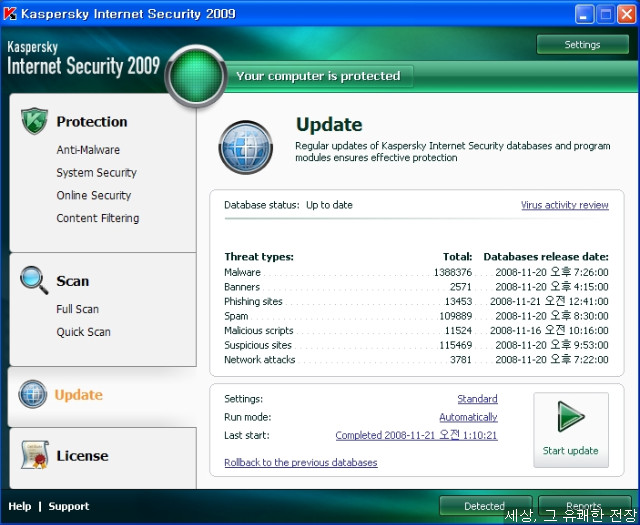
Task: Open Help in the bottom bar
Action: [20, 506]
